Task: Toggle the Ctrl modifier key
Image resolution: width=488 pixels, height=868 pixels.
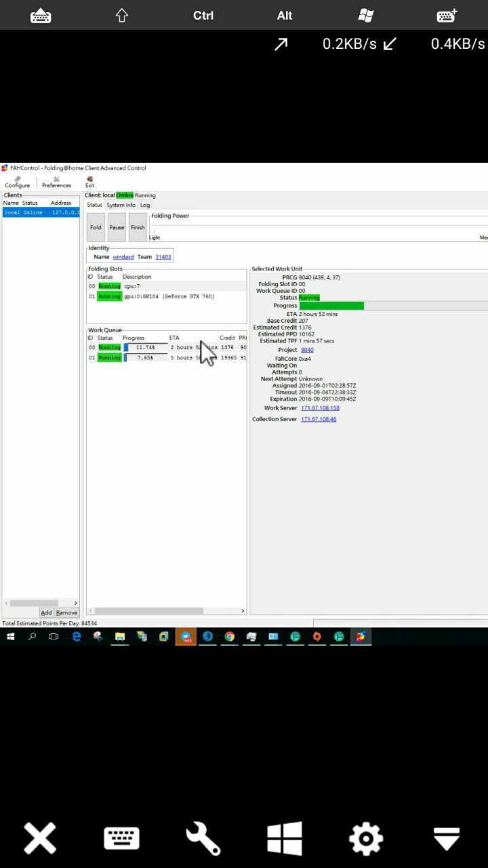Action: pyautogui.click(x=203, y=16)
